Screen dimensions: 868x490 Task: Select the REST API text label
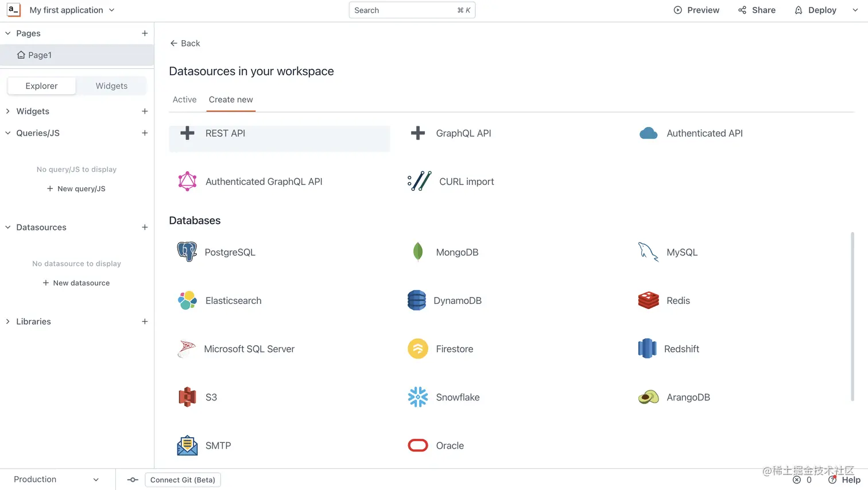tap(225, 133)
